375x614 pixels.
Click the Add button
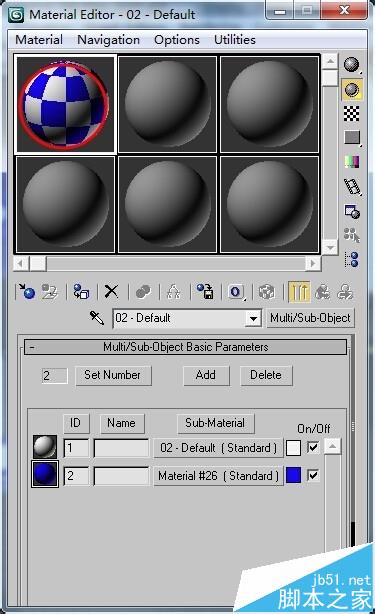[206, 375]
